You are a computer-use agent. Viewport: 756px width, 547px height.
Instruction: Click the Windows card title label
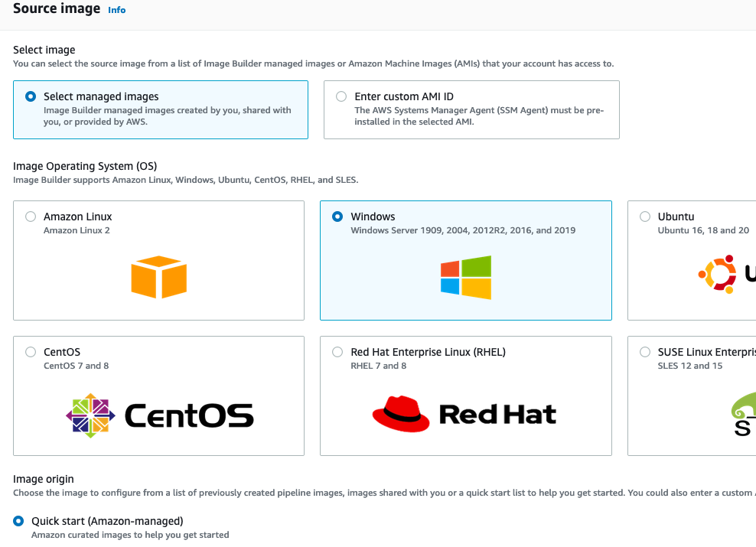373,217
